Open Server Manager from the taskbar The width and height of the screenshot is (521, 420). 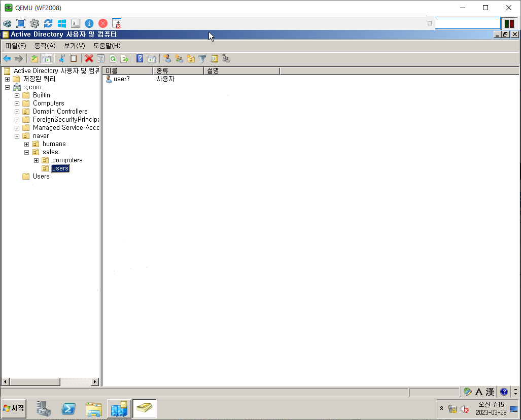tap(44, 409)
